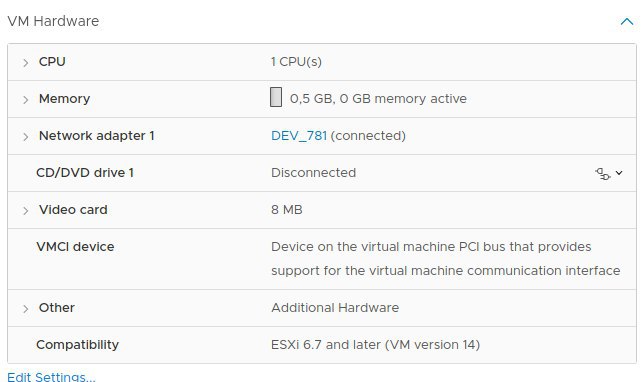Collapse the VM Hardware panel chevron
Viewport: 643px width, 382px height.
pyautogui.click(x=627, y=22)
